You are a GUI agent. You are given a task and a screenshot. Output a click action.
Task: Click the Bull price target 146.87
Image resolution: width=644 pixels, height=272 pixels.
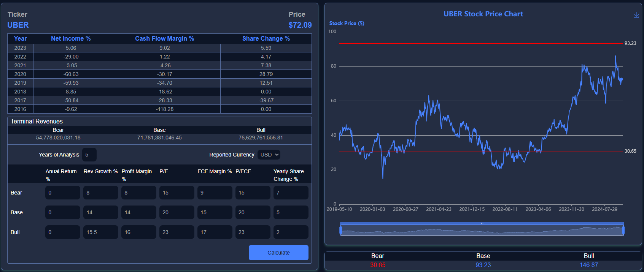[588, 265]
